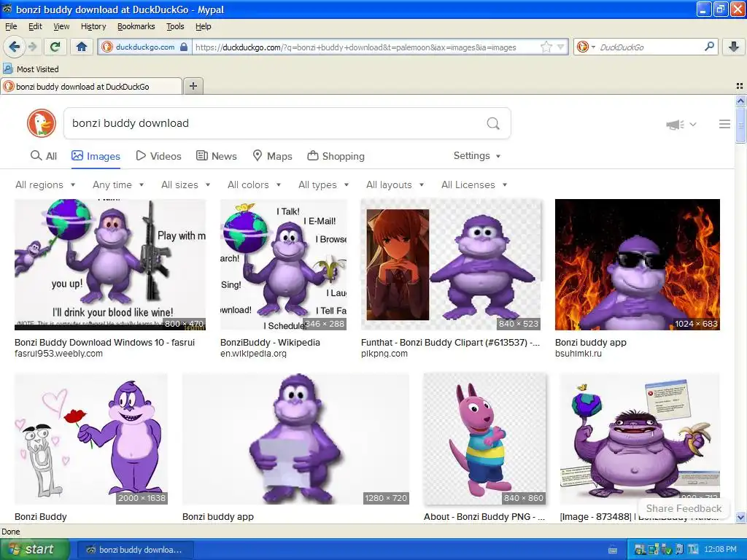Open the Home page icon
Screen dimensions: 747x560
[x=82, y=47]
